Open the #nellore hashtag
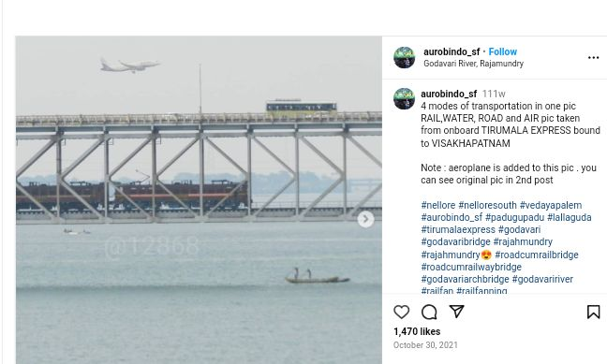Image resolution: width=607 pixels, height=364 pixels. 438,205
